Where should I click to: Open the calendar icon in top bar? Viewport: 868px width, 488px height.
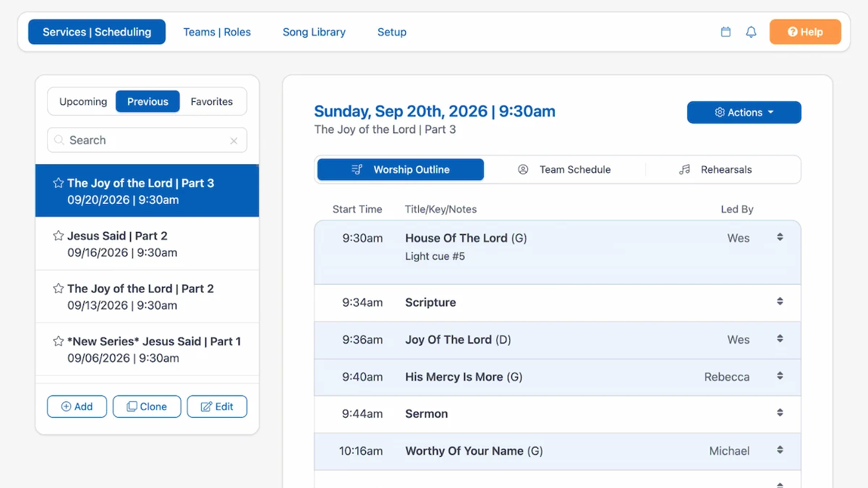[x=726, y=32]
